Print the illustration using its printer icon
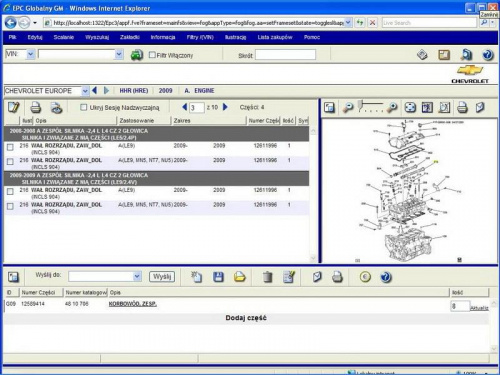 tap(462, 107)
